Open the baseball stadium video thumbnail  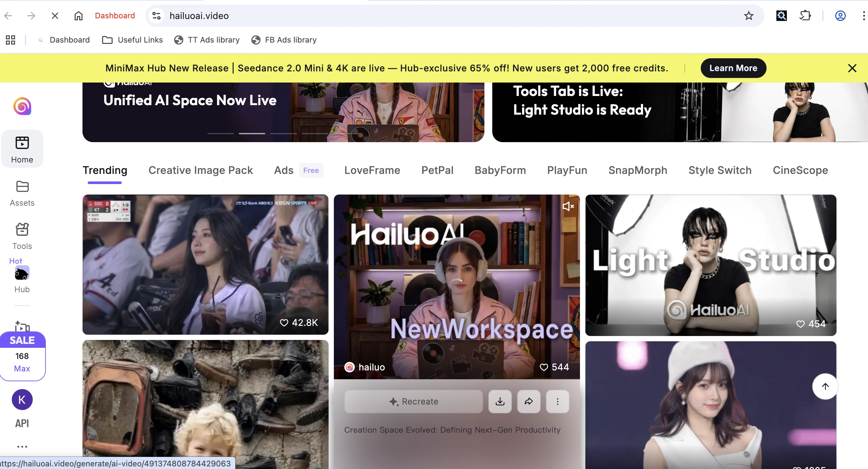[205, 264]
